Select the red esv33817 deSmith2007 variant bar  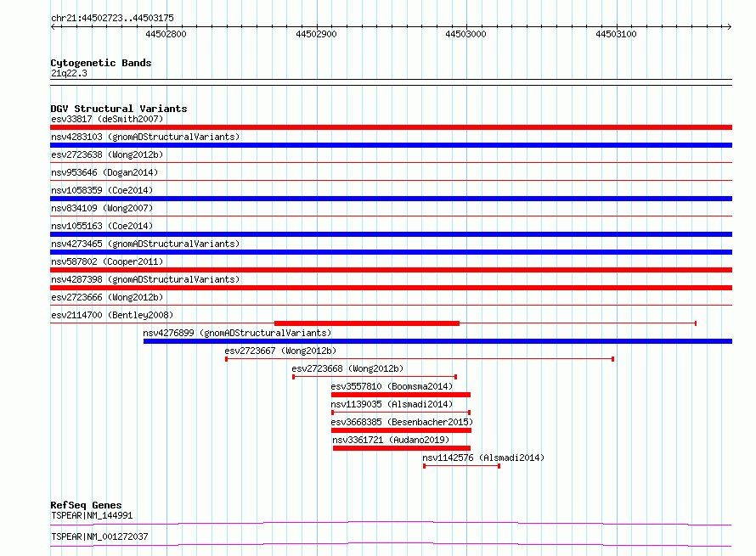(391, 127)
